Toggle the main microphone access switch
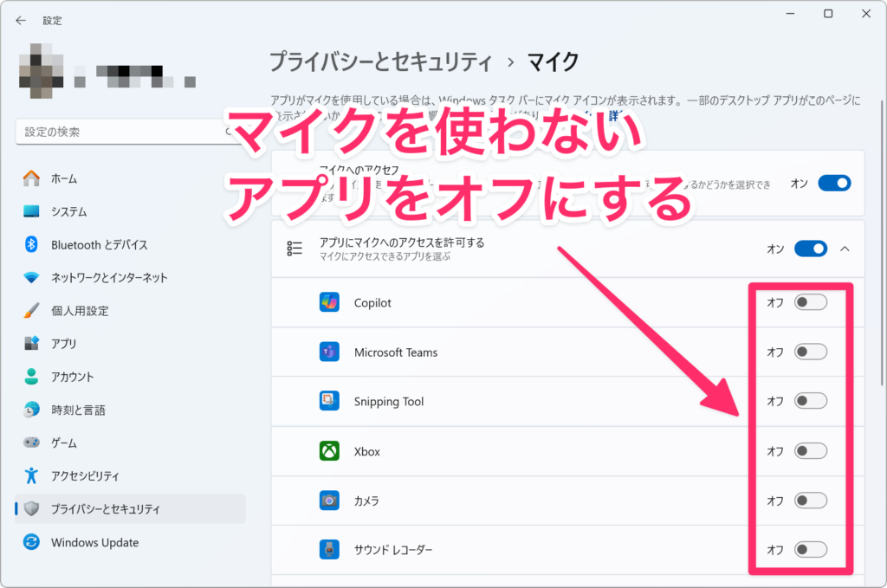The image size is (887, 588). click(x=834, y=184)
